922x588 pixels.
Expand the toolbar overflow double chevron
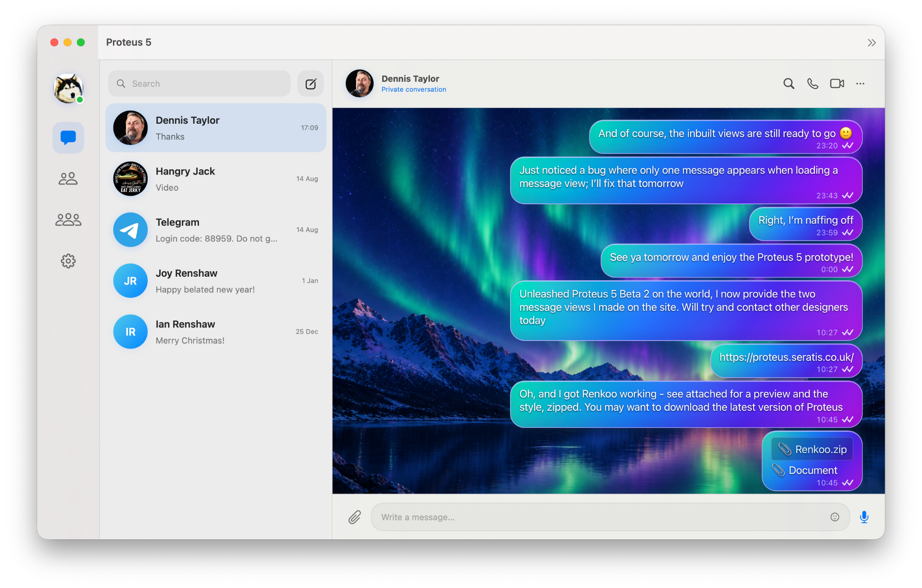pos(872,43)
